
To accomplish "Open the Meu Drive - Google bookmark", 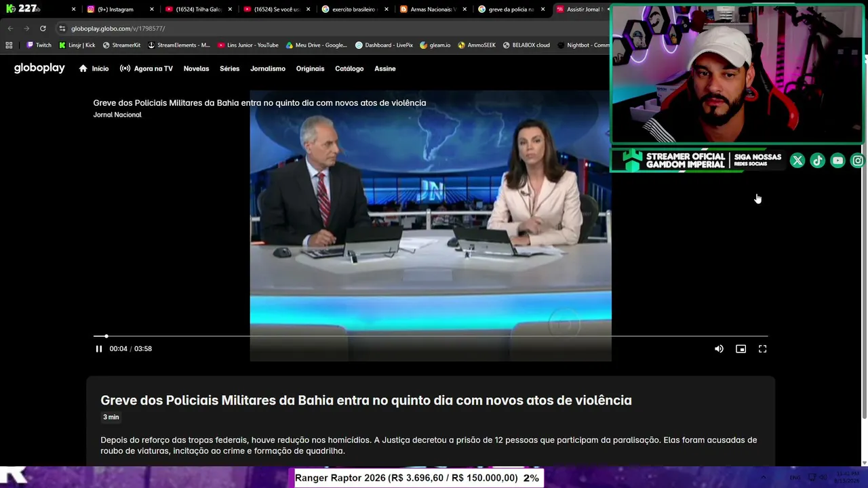I will [x=317, y=45].
